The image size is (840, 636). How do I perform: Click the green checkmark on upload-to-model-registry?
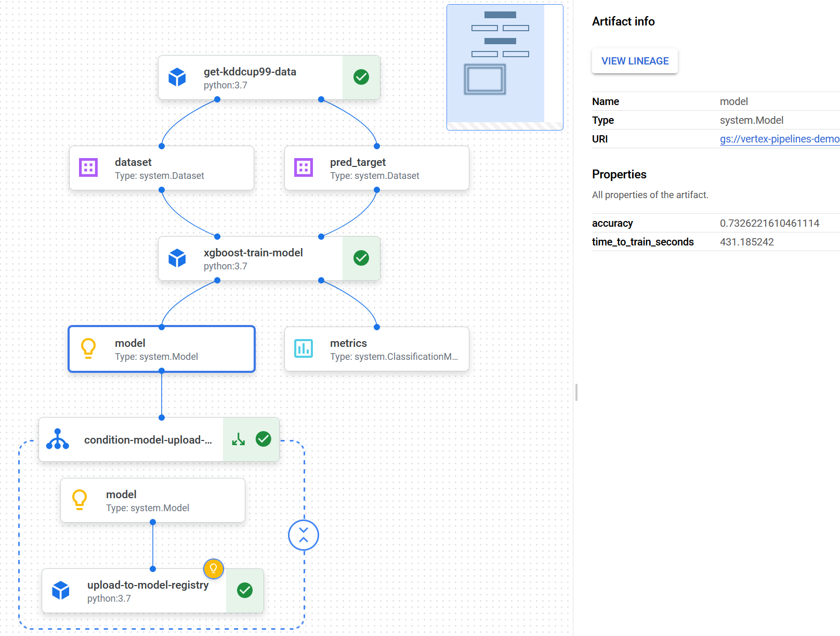[x=245, y=591]
